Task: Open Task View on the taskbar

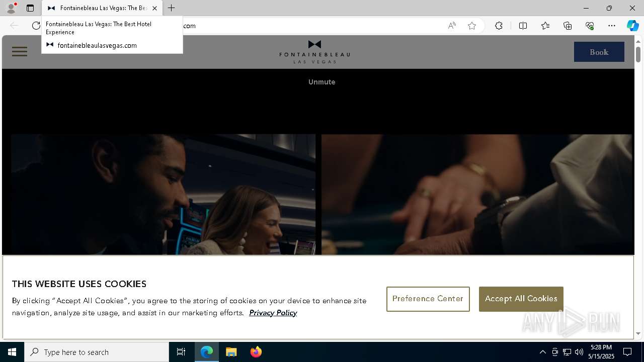Action: [x=181, y=352]
